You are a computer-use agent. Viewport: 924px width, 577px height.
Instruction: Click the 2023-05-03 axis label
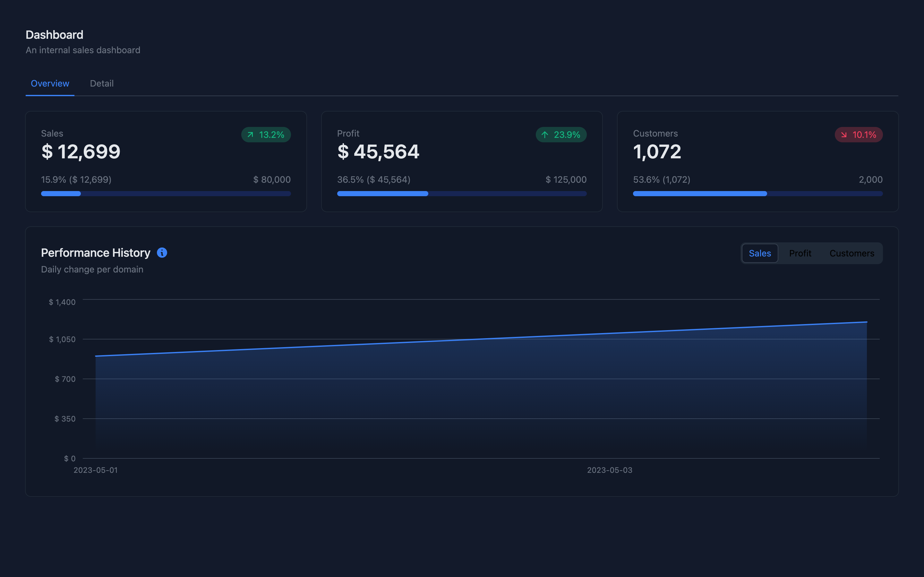[609, 470]
